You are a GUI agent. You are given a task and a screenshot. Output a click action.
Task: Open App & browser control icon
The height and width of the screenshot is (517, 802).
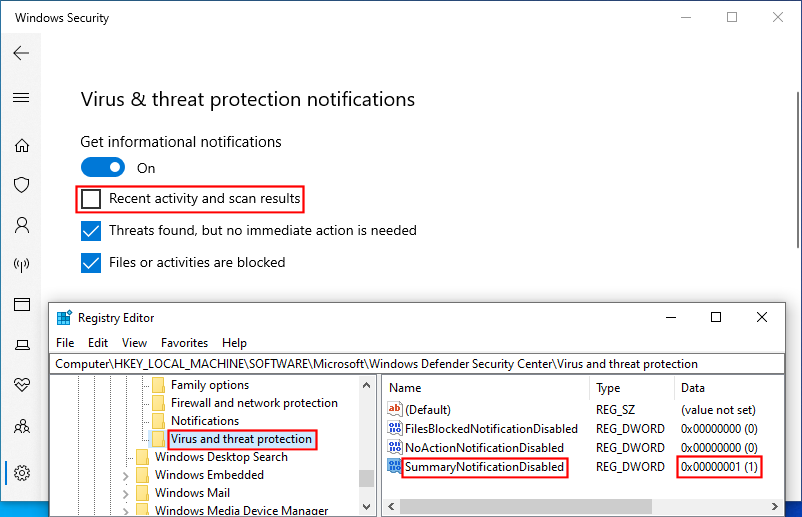21,304
